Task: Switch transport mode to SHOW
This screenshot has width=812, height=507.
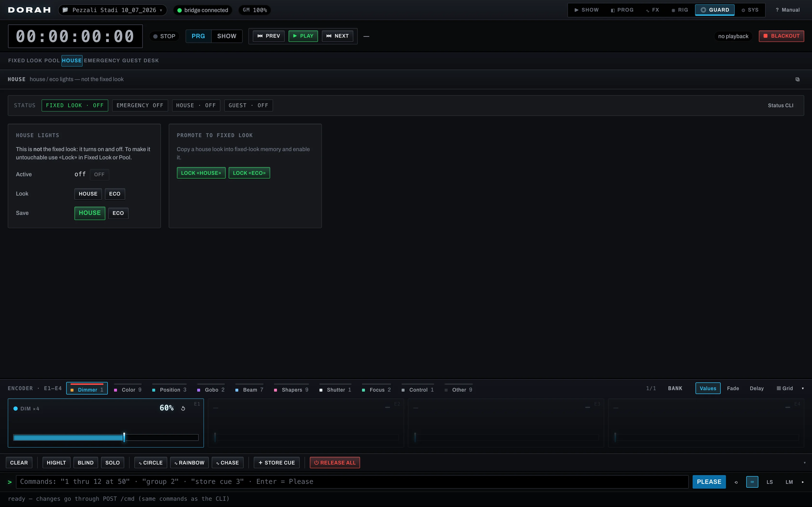Action: [226, 36]
